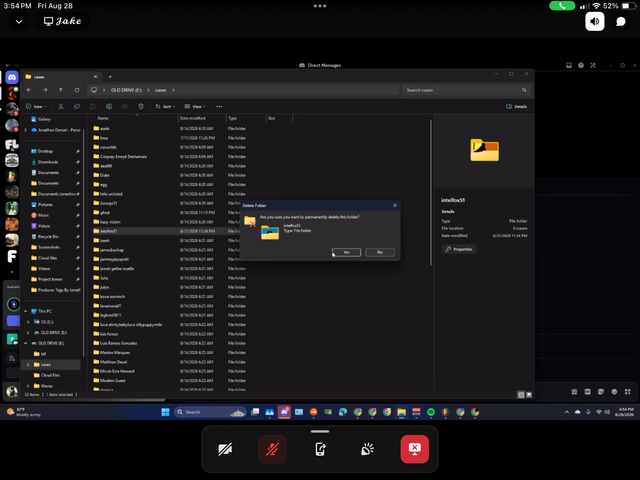Expand the OS (C:) drive node

pos(28,322)
